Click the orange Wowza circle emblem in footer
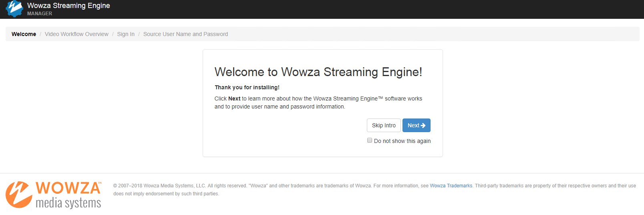 point(18,195)
